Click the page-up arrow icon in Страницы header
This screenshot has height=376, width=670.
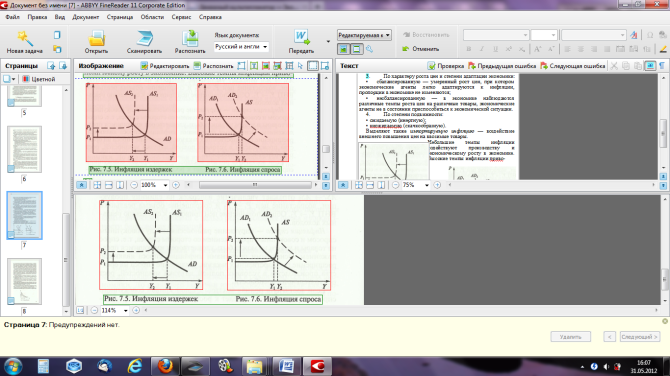click(x=51, y=66)
